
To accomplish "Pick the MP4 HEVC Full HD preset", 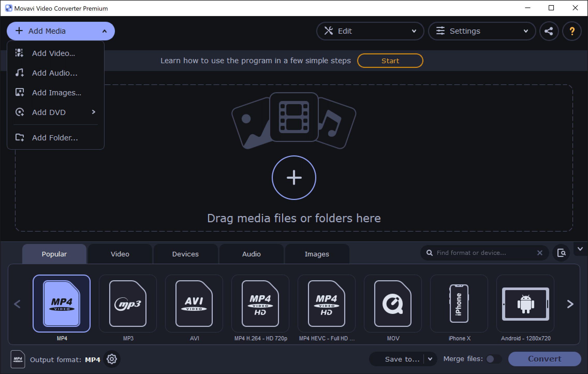I will (x=327, y=303).
